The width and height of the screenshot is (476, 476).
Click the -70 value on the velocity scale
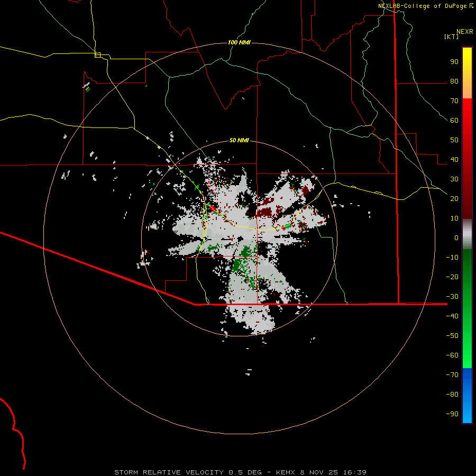coord(452,375)
